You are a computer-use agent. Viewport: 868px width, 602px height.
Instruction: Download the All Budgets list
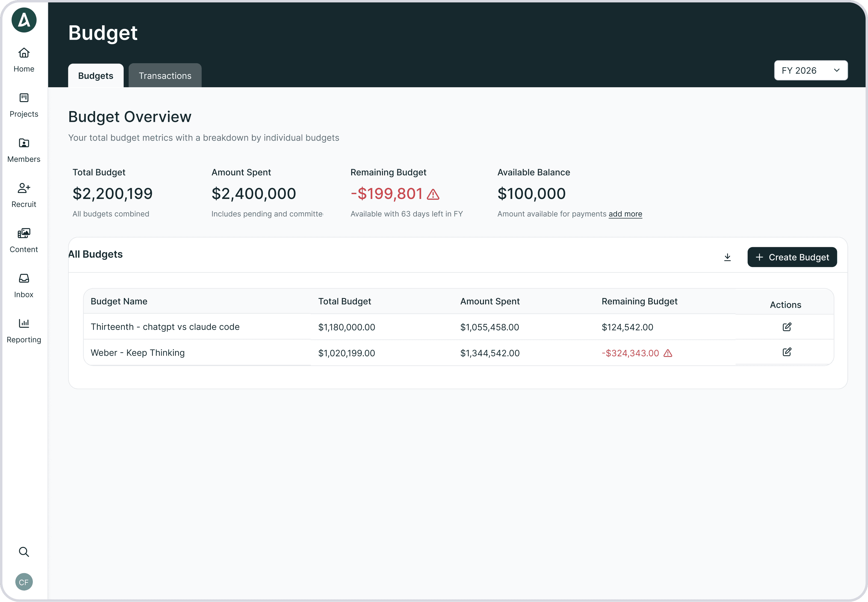(727, 257)
